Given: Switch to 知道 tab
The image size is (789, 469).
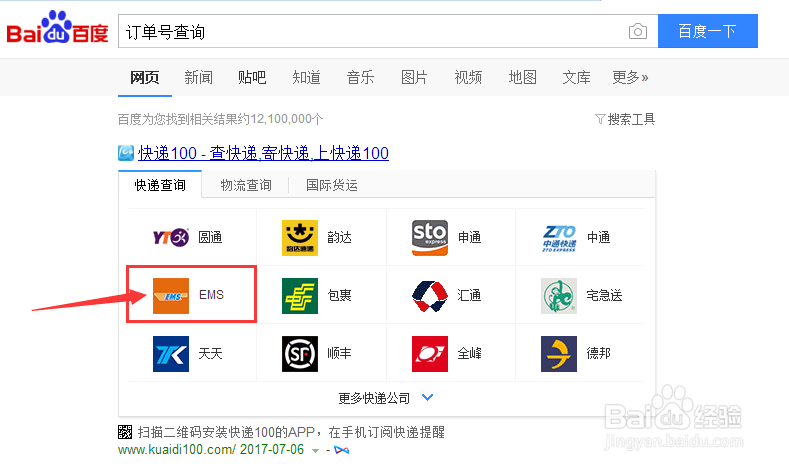Looking at the screenshot, I should [x=306, y=77].
